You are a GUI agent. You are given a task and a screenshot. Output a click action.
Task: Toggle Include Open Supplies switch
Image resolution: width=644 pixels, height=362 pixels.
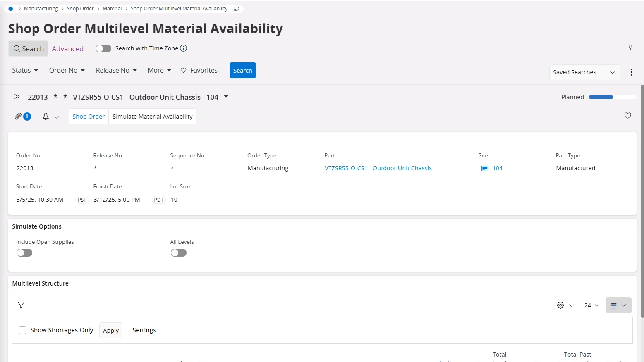point(24,253)
